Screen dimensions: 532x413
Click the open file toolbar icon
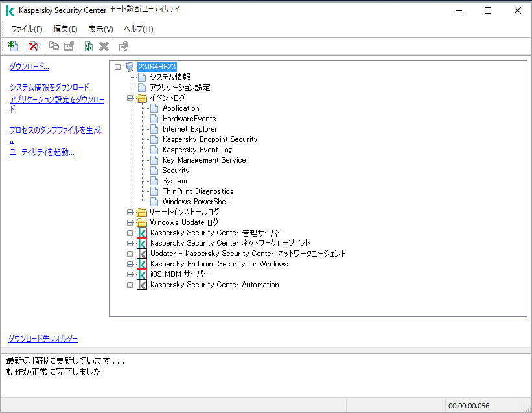coord(70,46)
